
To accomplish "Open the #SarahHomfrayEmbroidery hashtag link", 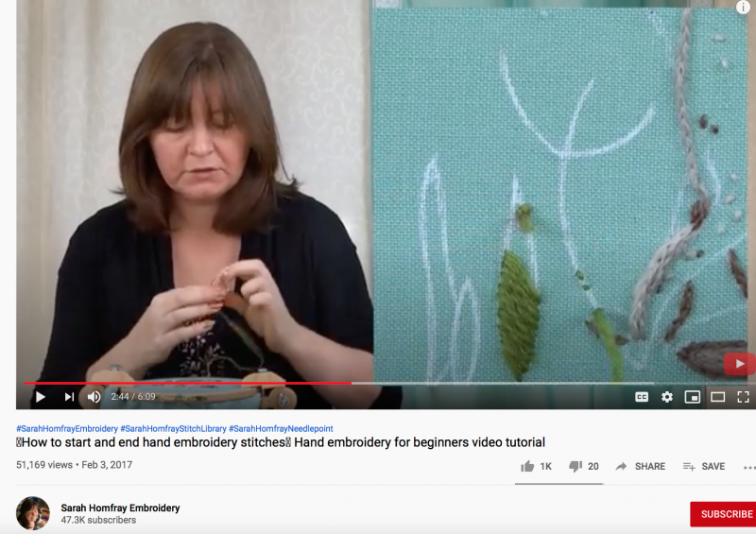I will pos(67,428).
